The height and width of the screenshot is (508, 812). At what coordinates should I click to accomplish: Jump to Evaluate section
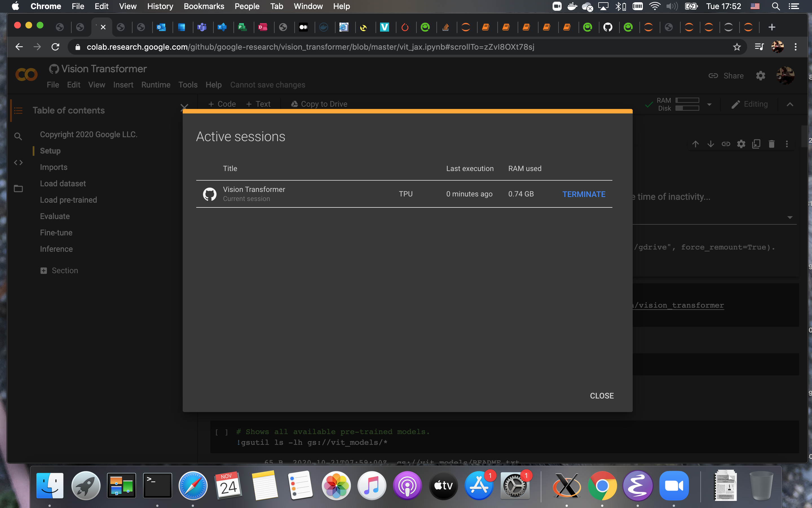55,216
